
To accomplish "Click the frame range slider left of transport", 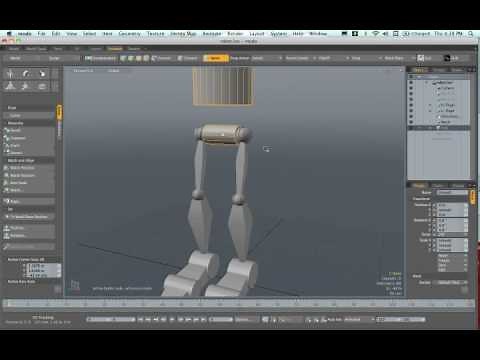I will 111,319.
